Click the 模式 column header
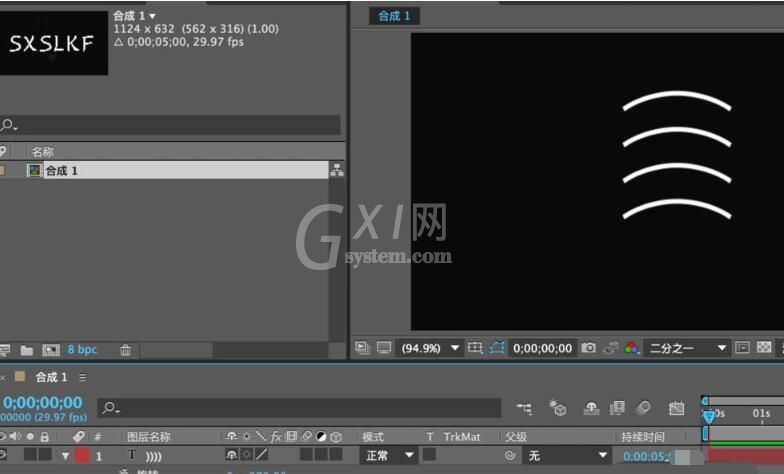784x474 pixels. click(x=373, y=437)
